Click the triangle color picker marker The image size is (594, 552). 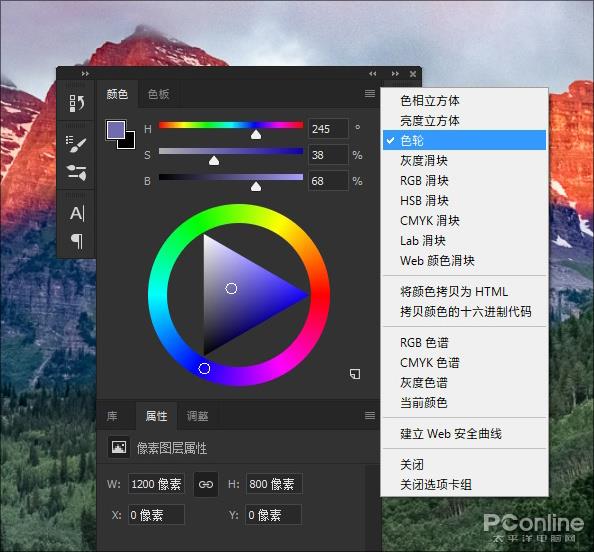click(x=231, y=289)
